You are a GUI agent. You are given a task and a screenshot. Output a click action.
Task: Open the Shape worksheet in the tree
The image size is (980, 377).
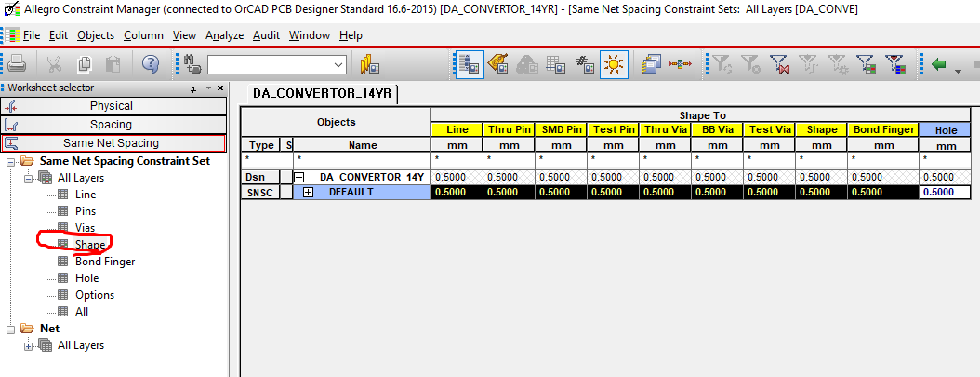coord(90,245)
